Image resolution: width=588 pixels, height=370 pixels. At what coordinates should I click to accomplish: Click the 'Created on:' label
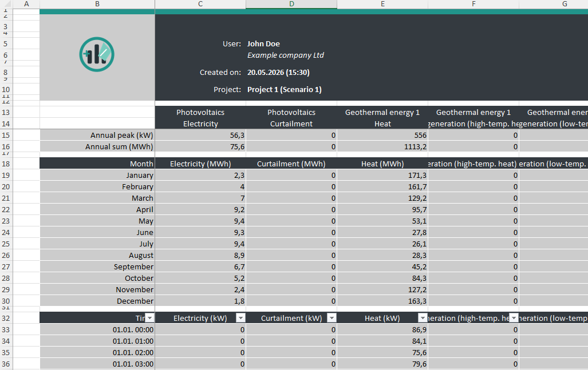pos(220,72)
